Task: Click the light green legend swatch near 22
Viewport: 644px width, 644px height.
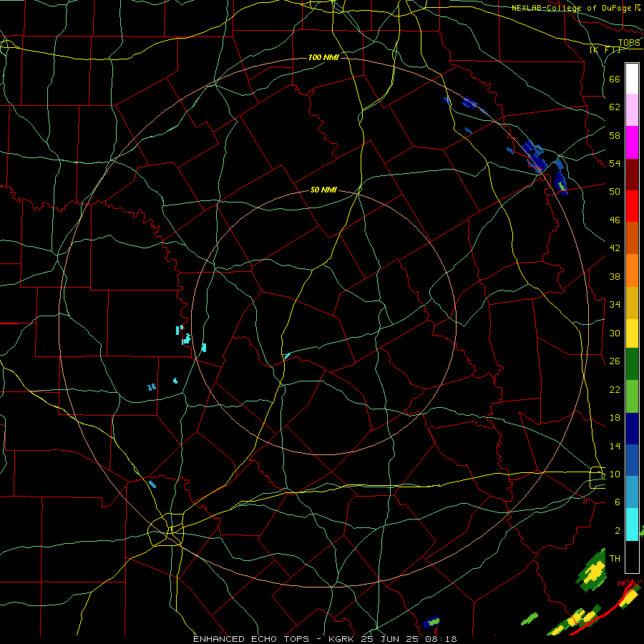Action: tap(632, 396)
